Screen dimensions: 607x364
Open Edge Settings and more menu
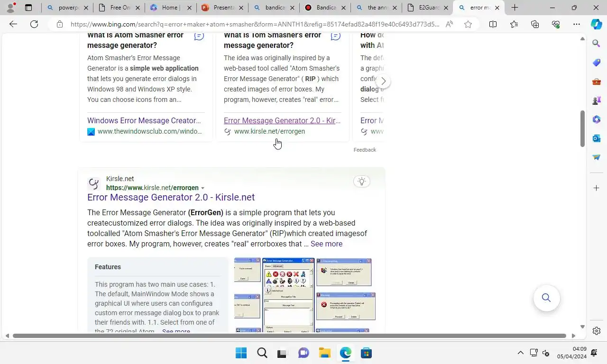(577, 24)
